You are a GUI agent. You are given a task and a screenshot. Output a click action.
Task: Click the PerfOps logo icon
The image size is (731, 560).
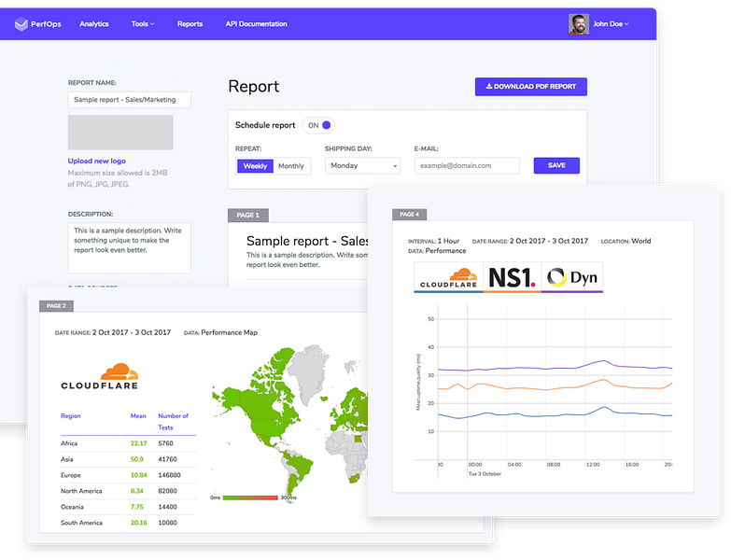point(21,23)
